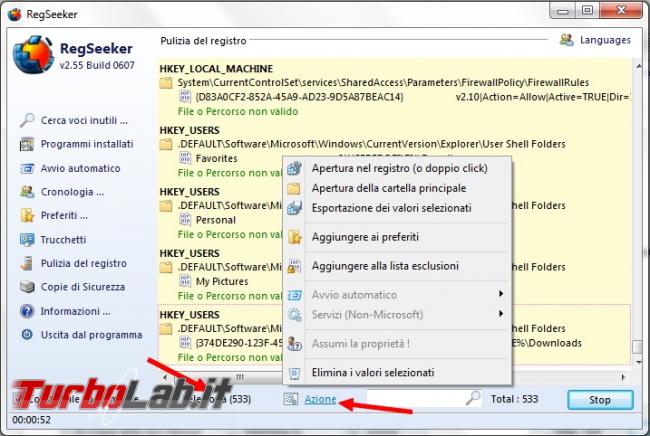Click the Preferiti star icon in sidebar
Image resolution: width=650 pixels, height=436 pixels.
click(x=27, y=216)
